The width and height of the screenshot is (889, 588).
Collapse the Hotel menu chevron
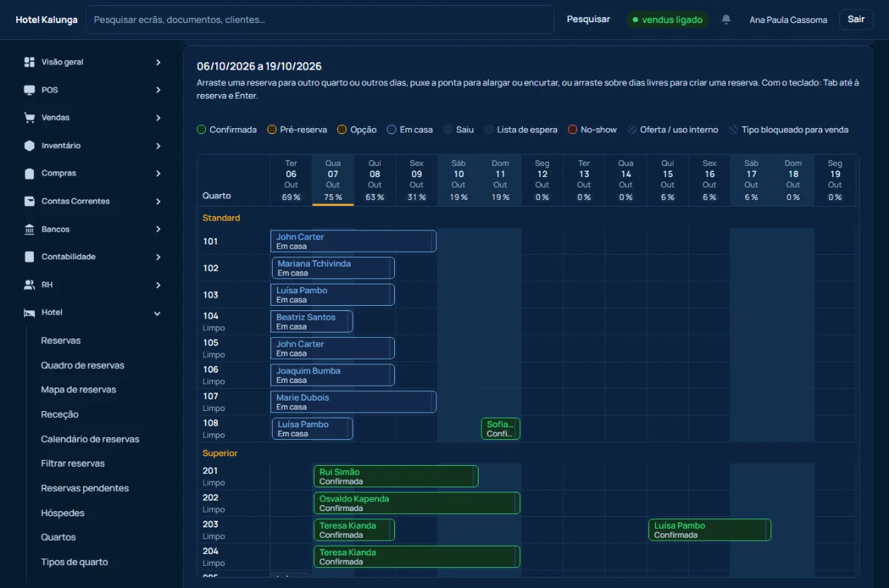pos(157,313)
